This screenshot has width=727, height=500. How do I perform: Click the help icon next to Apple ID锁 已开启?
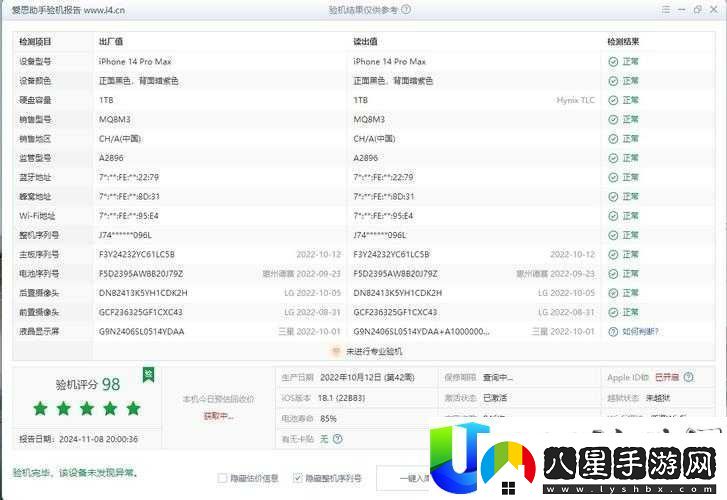[x=689, y=377]
